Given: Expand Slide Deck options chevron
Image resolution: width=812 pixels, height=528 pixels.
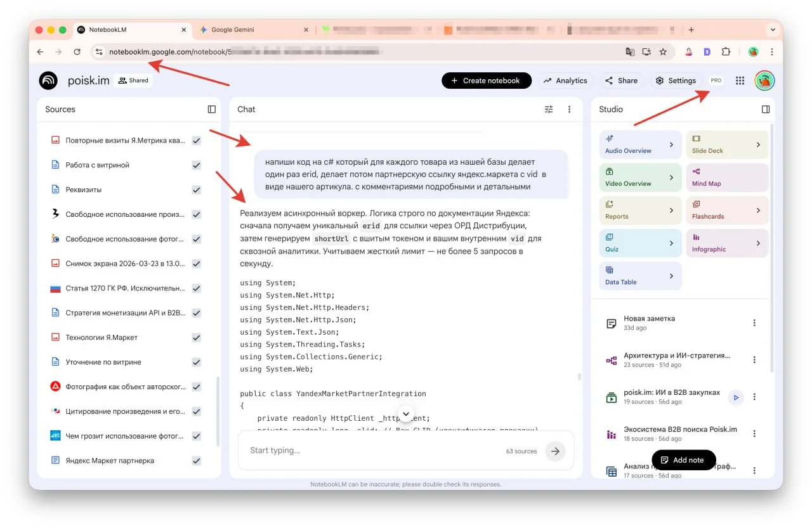Looking at the screenshot, I should click(758, 145).
